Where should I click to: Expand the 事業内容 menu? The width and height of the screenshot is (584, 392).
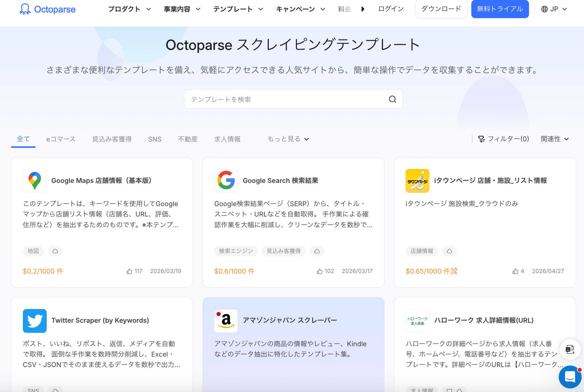182,9
